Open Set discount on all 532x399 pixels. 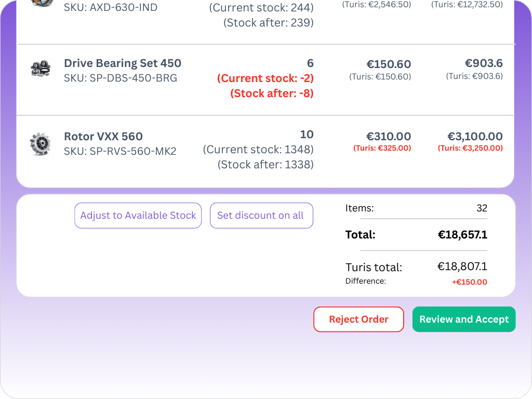[x=261, y=215]
